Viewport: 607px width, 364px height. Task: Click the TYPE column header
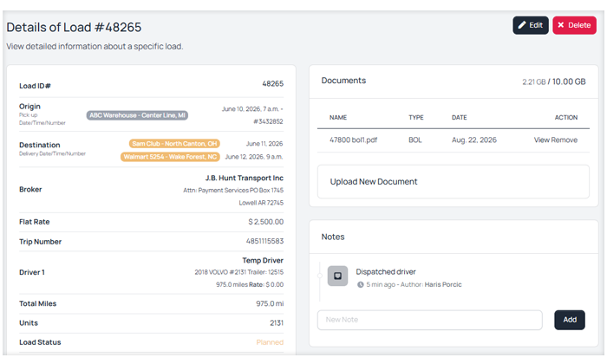[x=416, y=117]
